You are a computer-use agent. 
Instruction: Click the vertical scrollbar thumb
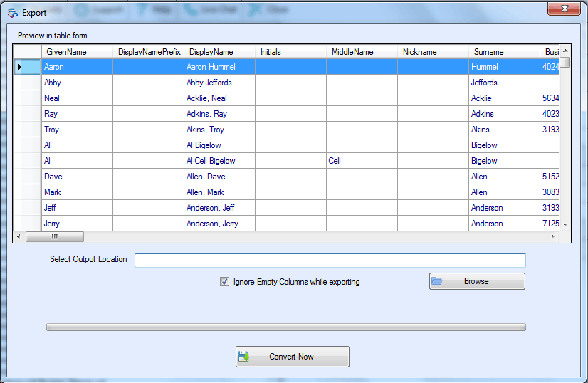point(565,62)
